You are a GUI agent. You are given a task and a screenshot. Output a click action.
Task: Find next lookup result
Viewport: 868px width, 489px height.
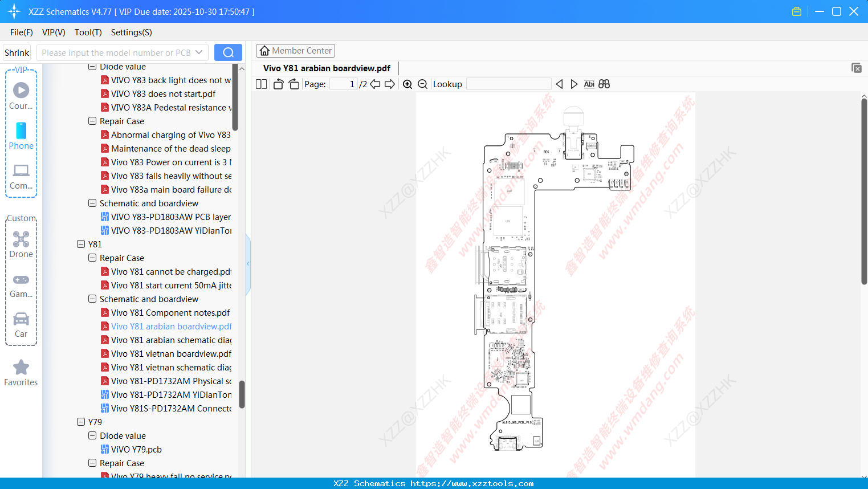(x=574, y=84)
